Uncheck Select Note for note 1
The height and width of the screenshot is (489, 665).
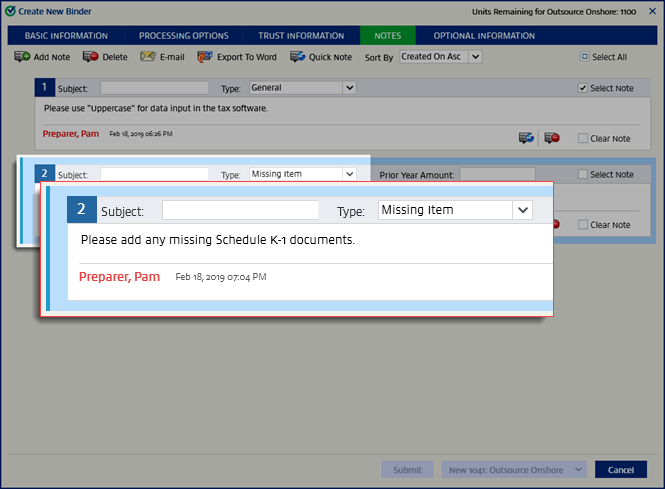tap(583, 88)
